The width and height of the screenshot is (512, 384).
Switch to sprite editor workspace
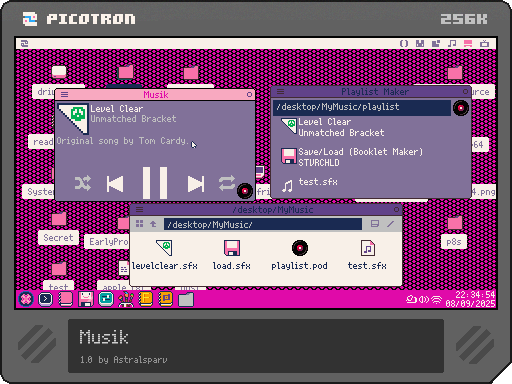420,44
